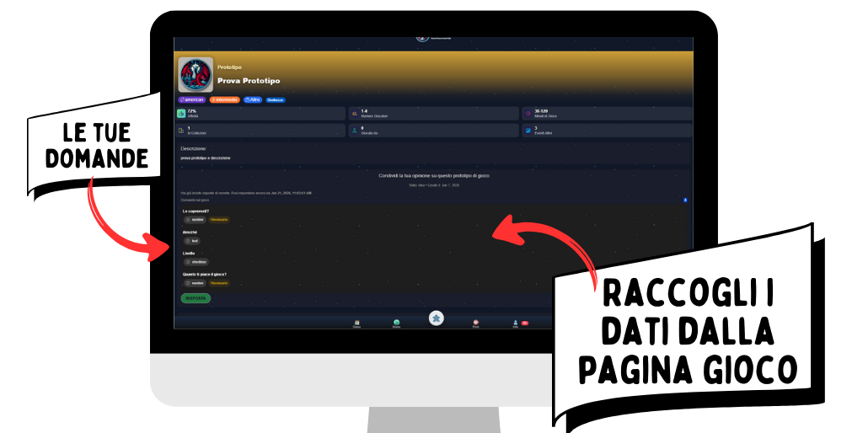868x433 pixels.
Task: Open the Info profile icon
Action: click(x=515, y=323)
